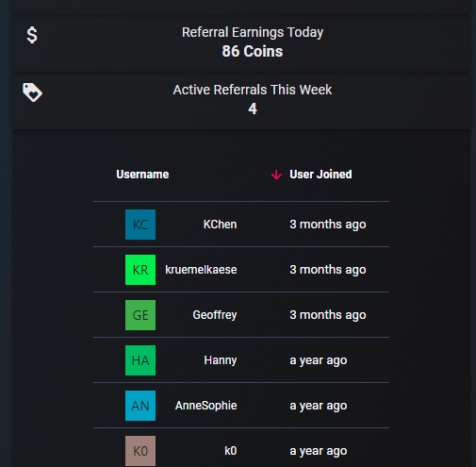Screen dimensions: 476x467
Task: Click the KC avatar for KChen
Action: coord(140,225)
